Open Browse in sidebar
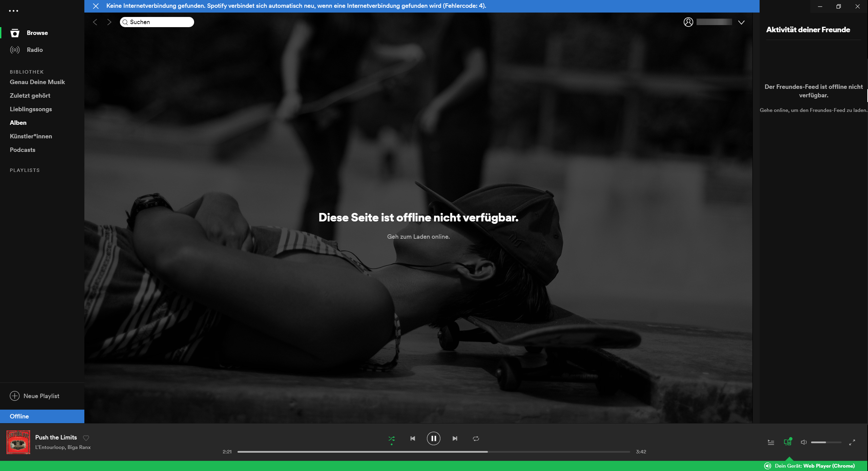 pyautogui.click(x=37, y=33)
